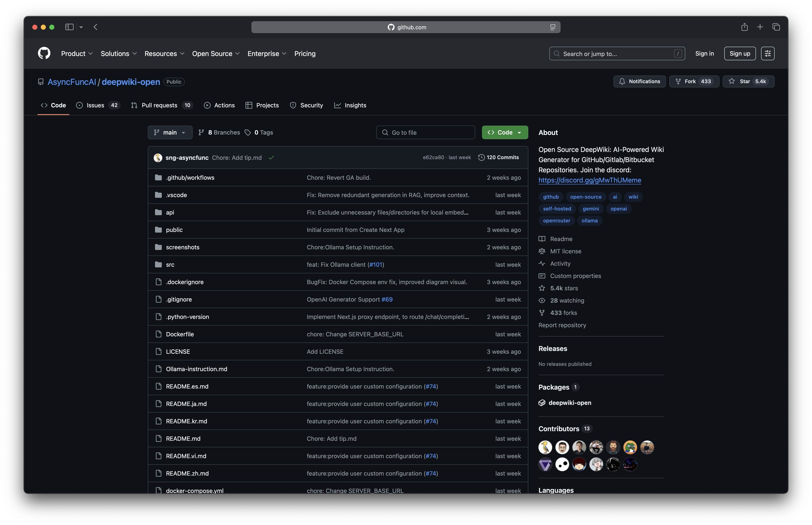Open the discord.gg invite link
The width and height of the screenshot is (812, 525).
(x=590, y=180)
